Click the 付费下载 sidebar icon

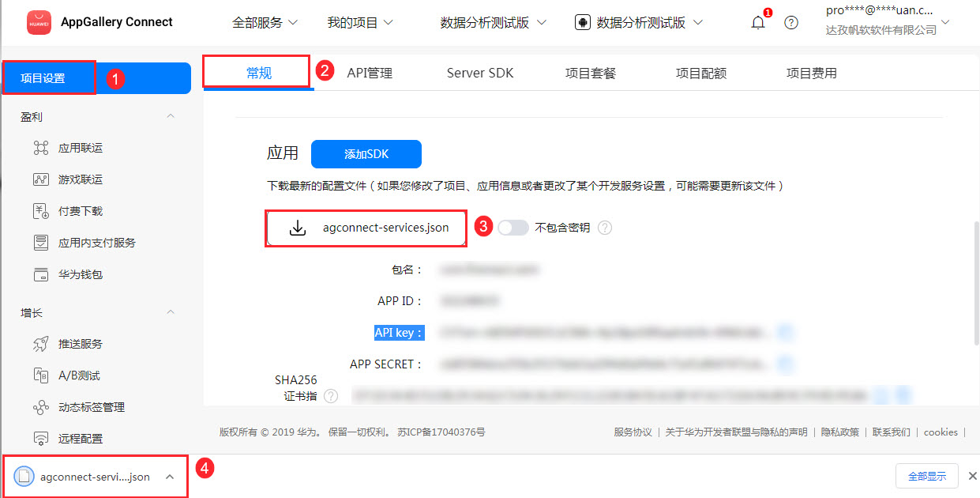[41, 211]
